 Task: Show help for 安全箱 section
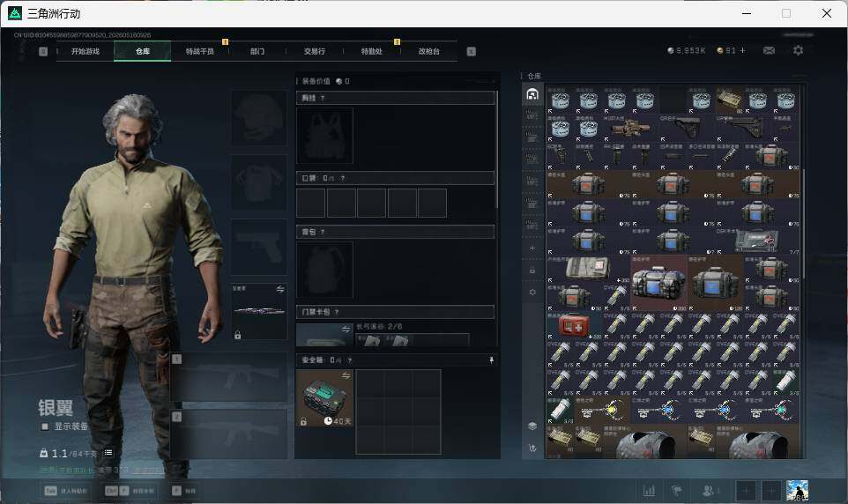pyautogui.click(x=349, y=360)
